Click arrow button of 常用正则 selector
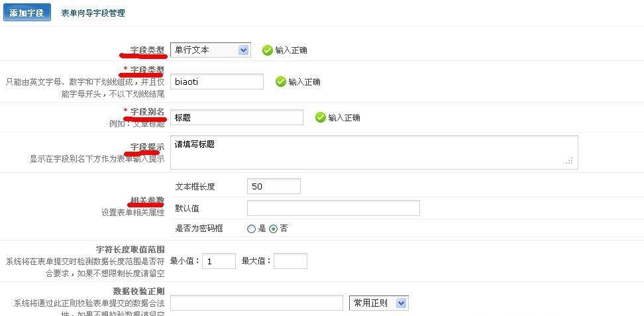The image size is (644, 316). [402, 303]
